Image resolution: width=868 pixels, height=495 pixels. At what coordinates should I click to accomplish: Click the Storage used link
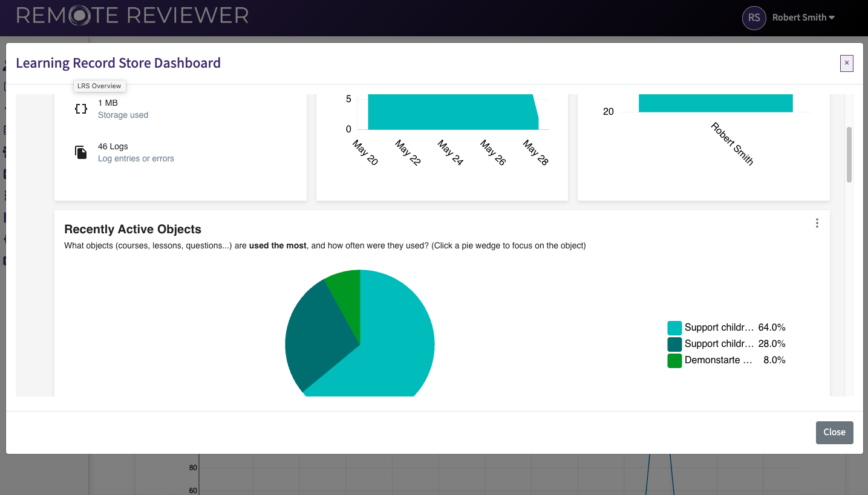point(122,115)
